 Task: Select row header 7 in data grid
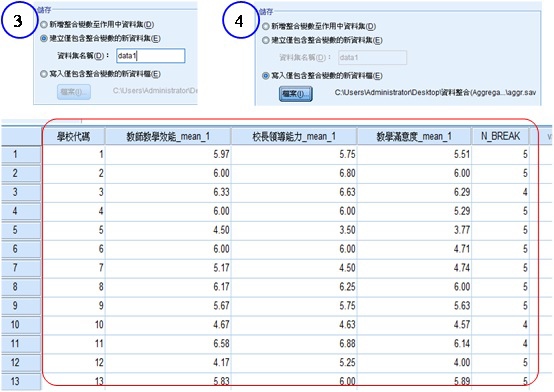[x=21, y=268]
